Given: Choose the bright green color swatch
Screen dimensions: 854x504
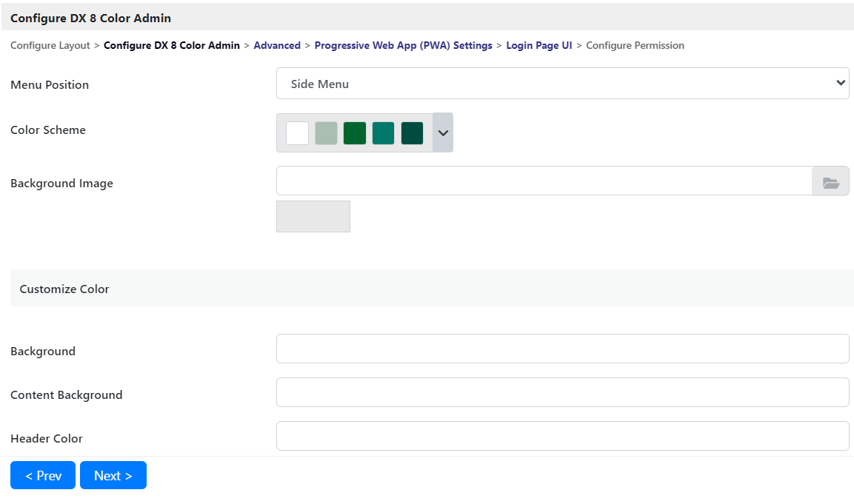Looking at the screenshot, I should coord(355,133).
